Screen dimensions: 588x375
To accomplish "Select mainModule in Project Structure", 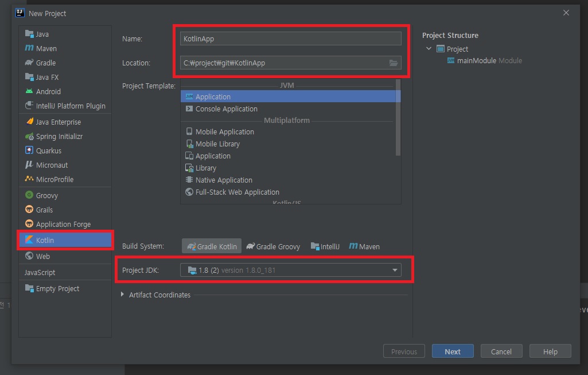I will [484, 60].
